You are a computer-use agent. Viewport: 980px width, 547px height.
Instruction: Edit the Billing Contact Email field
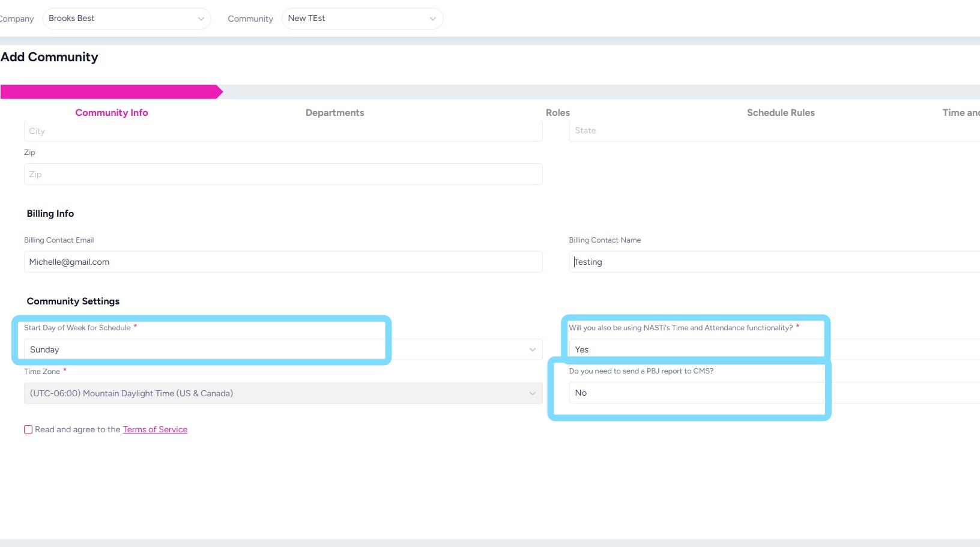coord(283,262)
